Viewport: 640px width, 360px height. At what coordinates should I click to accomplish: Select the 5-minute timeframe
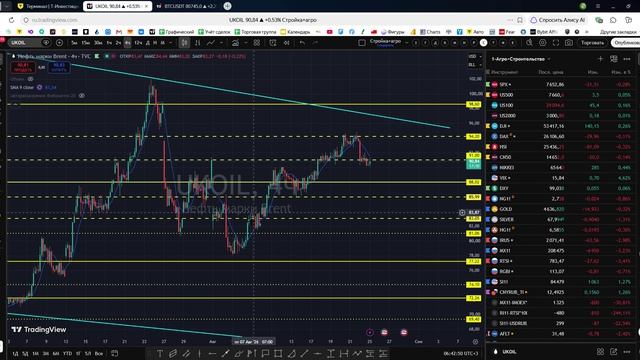point(74,42)
